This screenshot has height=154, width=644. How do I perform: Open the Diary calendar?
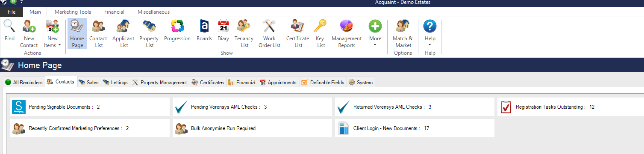tap(223, 31)
